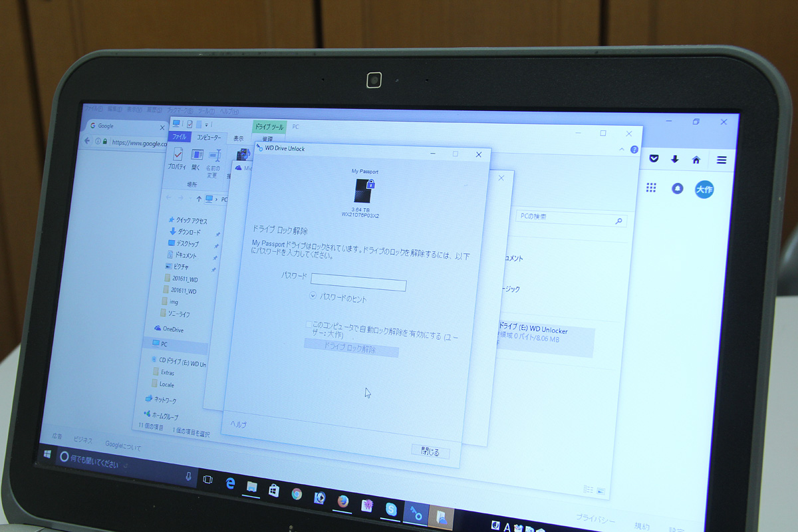Select クイック アクセス in the navigation pane
Image resolution: width=798 pixels, height=532 pixels.
click(188, 220)
